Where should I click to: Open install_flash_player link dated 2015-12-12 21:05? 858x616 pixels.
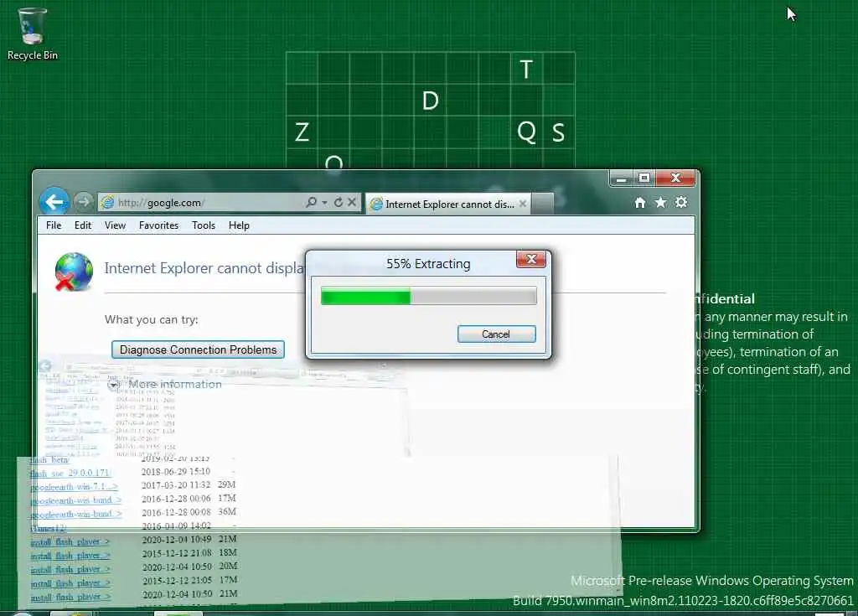[x=70, y=583]
